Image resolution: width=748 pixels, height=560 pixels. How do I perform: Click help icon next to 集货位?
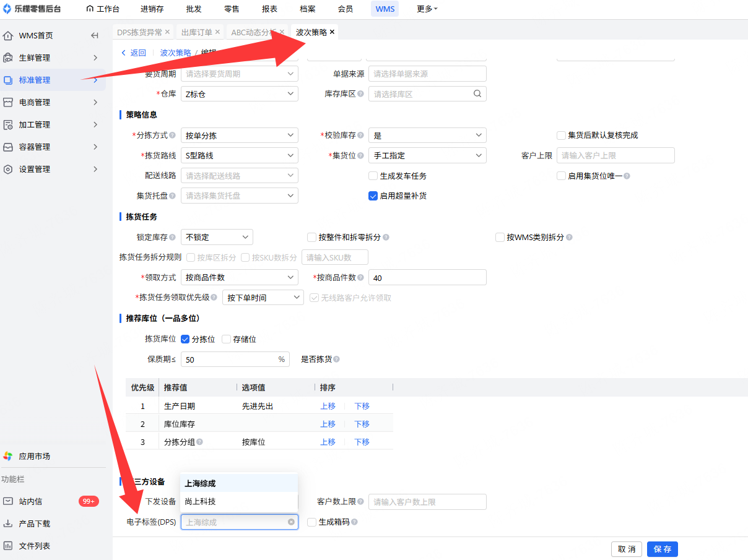[x=360, y=155]
